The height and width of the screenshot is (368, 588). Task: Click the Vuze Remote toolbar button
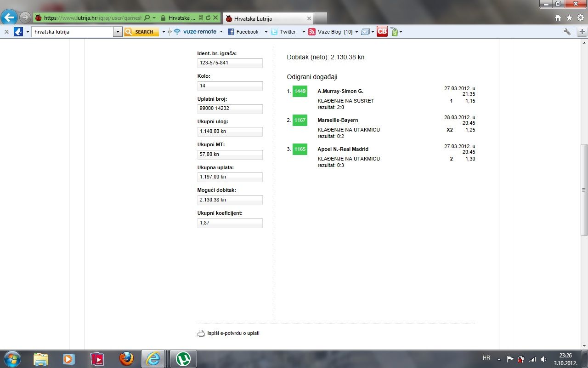point(194,32)
